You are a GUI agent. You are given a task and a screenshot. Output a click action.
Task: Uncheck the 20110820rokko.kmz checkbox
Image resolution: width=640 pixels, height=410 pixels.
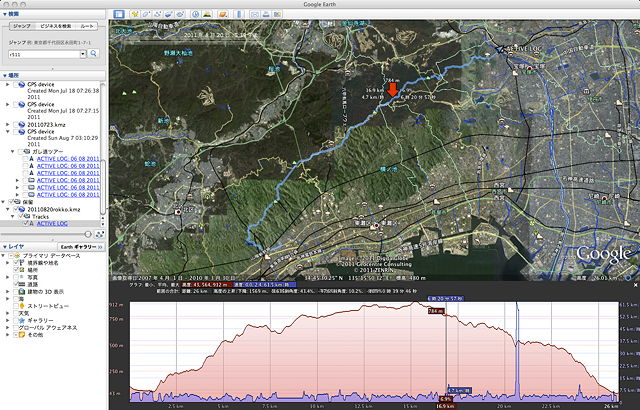tap(16, 209)
